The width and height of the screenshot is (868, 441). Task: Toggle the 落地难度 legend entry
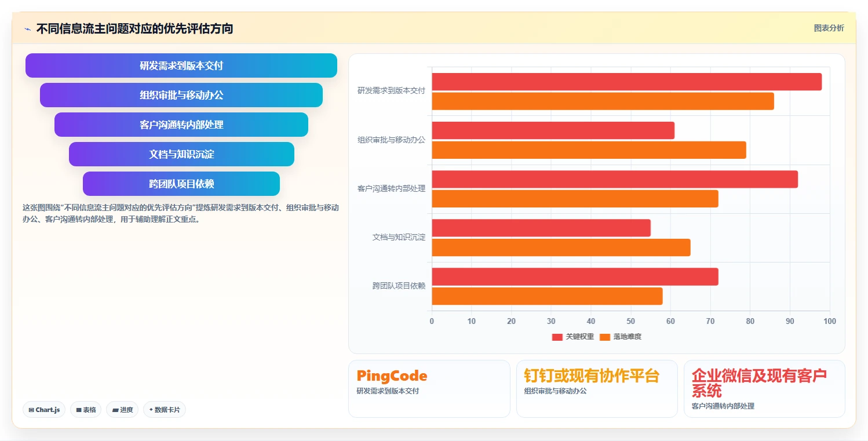pos(621,337)
